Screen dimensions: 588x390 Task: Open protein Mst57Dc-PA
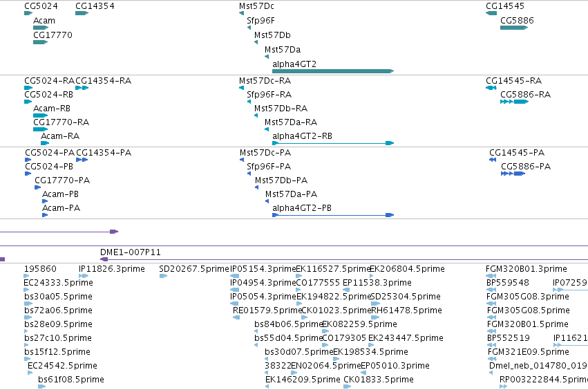click(265, 153)
